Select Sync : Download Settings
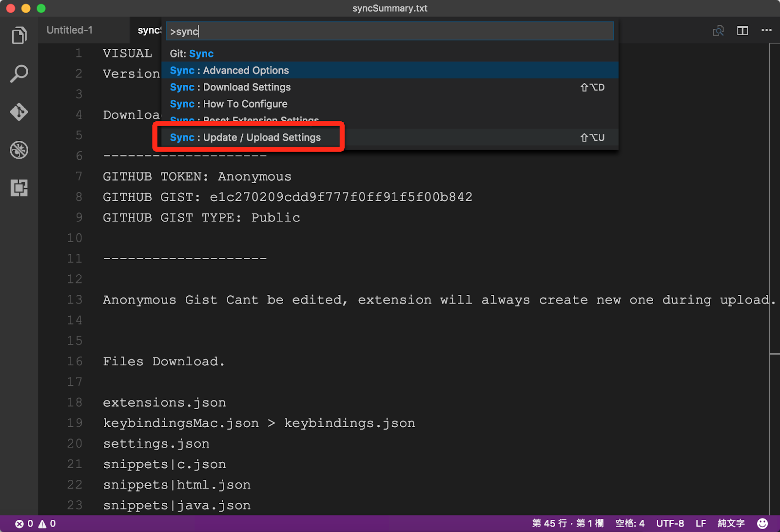This screenshot has height=532, width=780. pyautogui.click(x=390, y=87)
